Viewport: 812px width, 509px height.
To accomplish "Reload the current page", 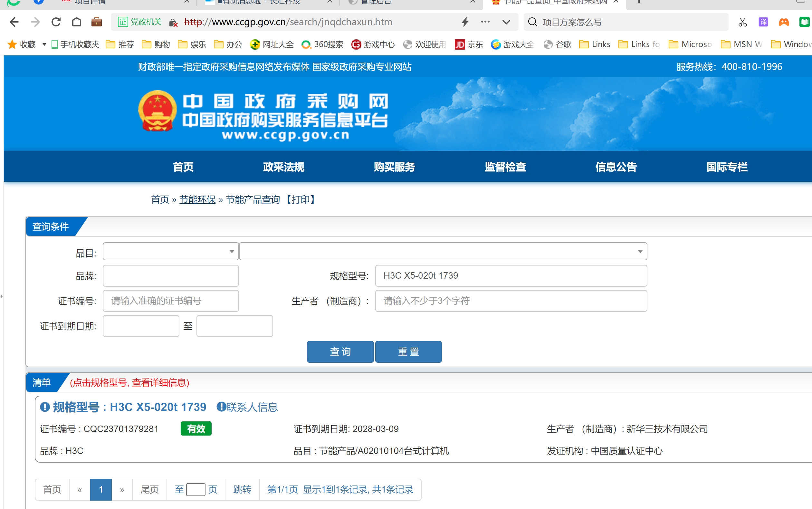I will [x=56, y=22].
